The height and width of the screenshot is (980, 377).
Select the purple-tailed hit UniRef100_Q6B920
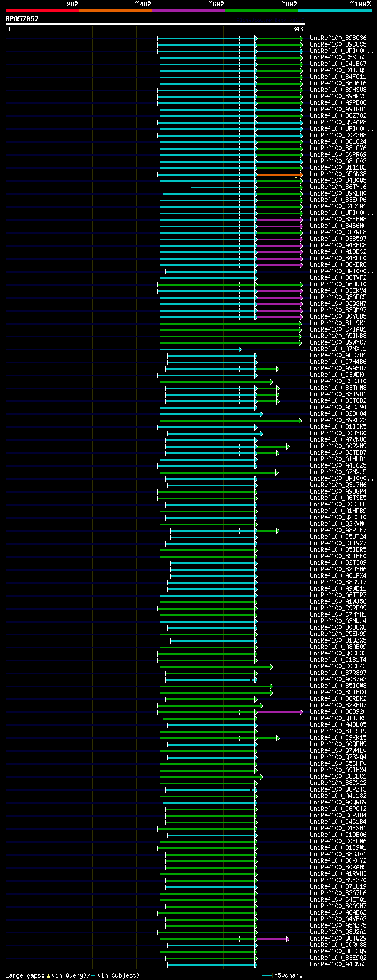(338, 711)
